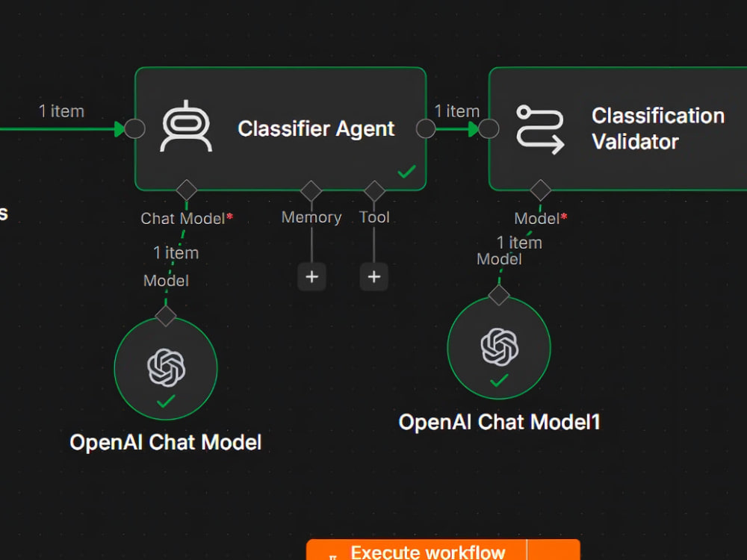Click Classifier Agent success checkmark
This screenshot has width=747, height=560.
(406, 171)
